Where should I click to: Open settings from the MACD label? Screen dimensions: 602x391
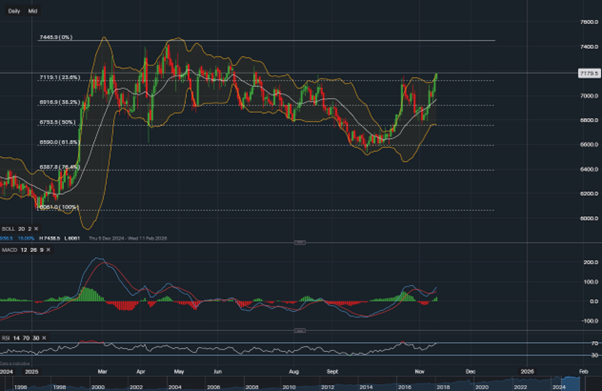pyautogui.click(x=10, y=250)
